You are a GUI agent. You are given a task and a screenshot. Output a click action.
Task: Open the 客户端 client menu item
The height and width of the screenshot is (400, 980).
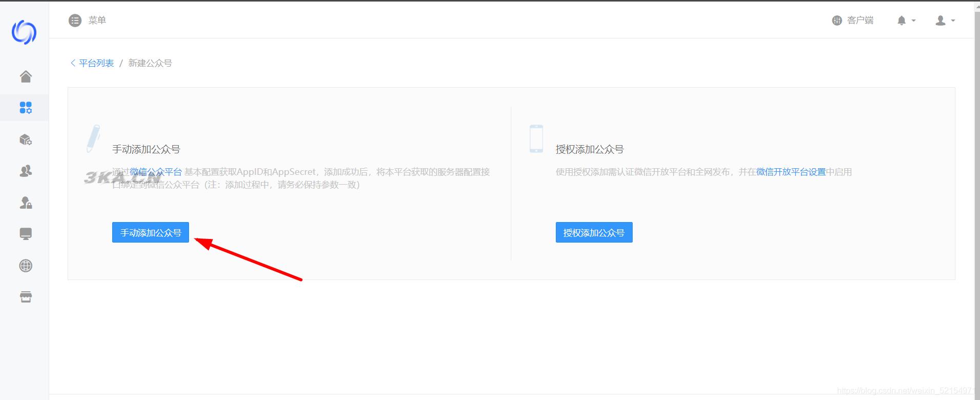click(853, 21)
